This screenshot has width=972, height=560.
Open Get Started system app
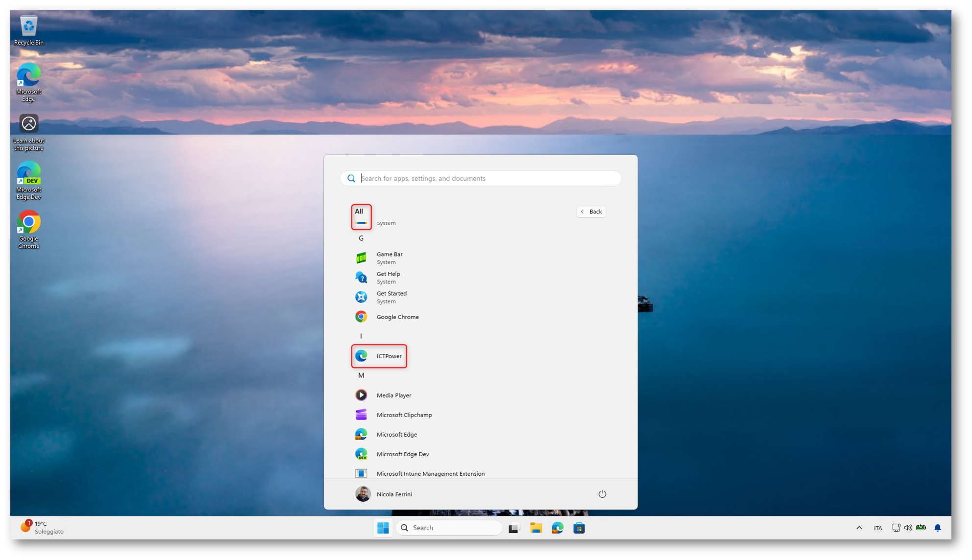(391, 297)
